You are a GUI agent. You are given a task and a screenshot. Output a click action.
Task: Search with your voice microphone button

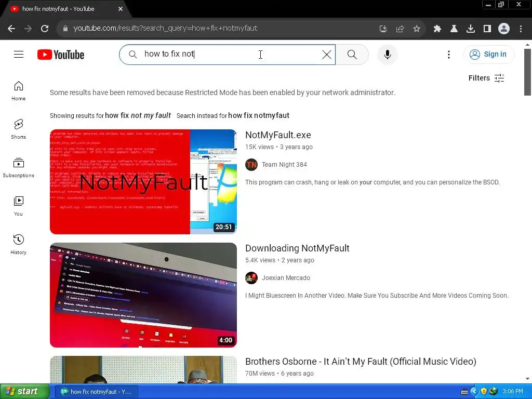point(388,54)
